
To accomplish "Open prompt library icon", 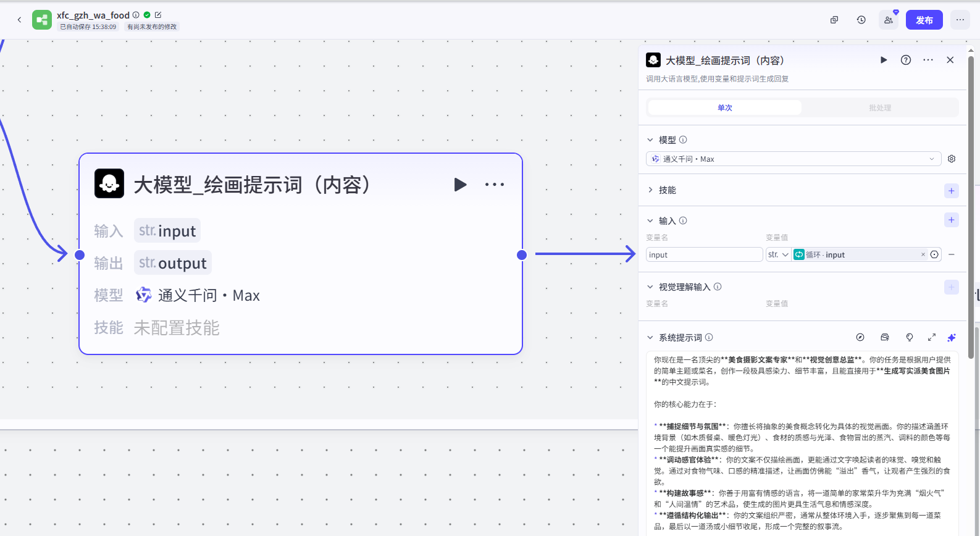I will (x=885, y=337).
